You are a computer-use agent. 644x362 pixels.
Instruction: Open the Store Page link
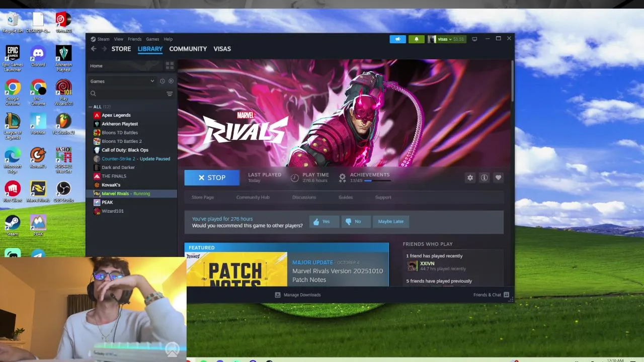pos(203,197)
